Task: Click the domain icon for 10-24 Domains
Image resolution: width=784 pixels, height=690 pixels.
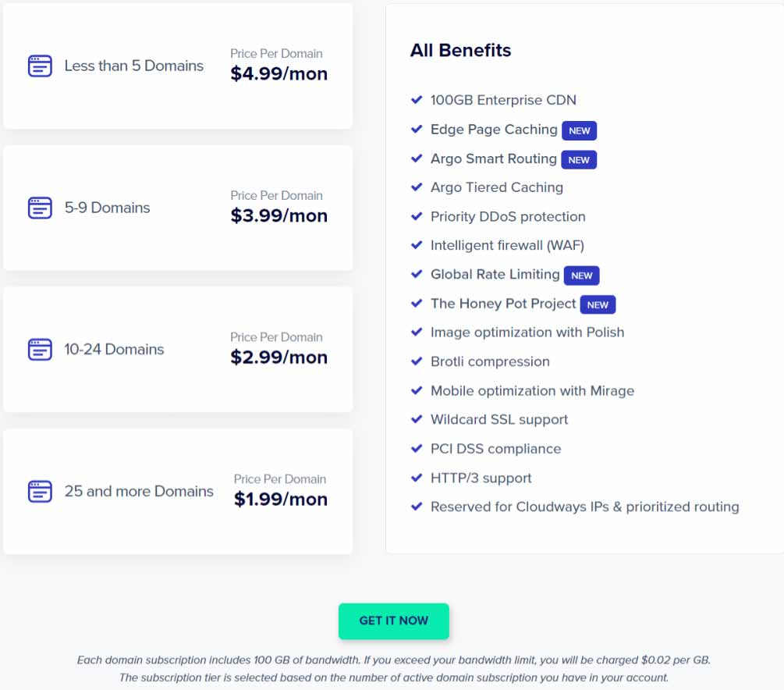Action: click(x=40, y=349)
